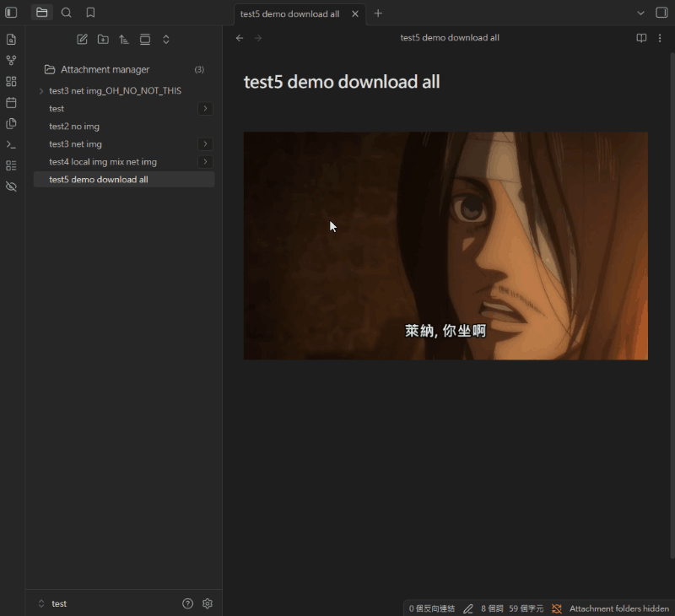Create a new folder
The width and height of the screenshot is (675, 616).
point(103,39)
